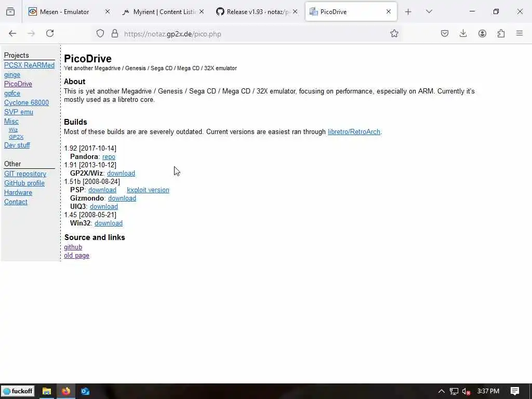Open the Pandora repo link

click(109, 157)
